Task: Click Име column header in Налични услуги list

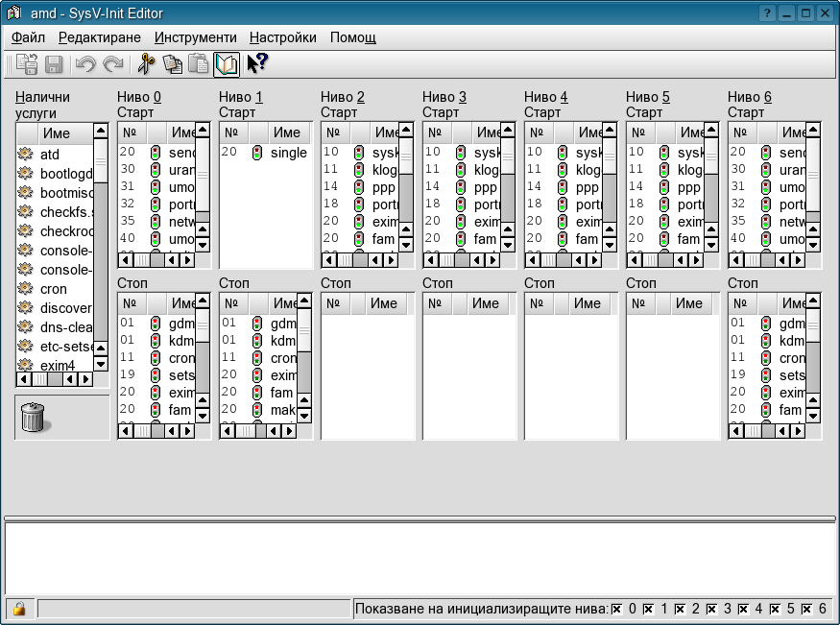Action: click(57, 133)
